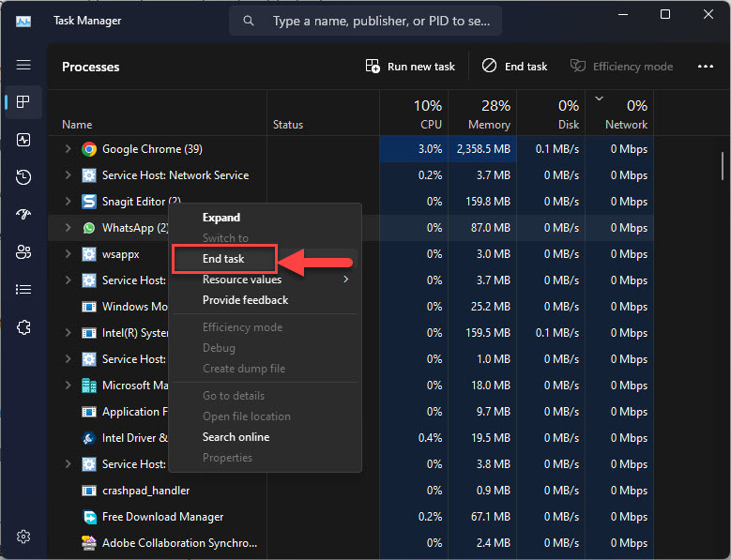Select Adobe Collaboration Synchro... row
The width and height of the screenshot is (731, 560).
(x=351, y=543)
